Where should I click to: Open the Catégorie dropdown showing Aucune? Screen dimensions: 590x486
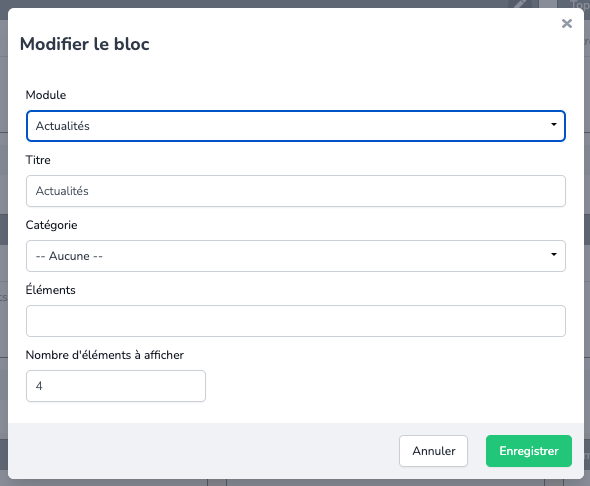(x=296, y=256)
